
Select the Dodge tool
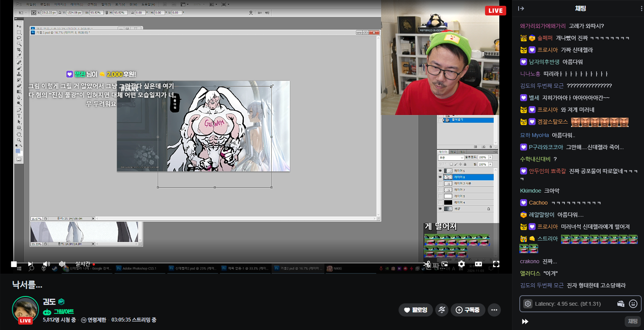pyautogui.click(x=19, y=103)
